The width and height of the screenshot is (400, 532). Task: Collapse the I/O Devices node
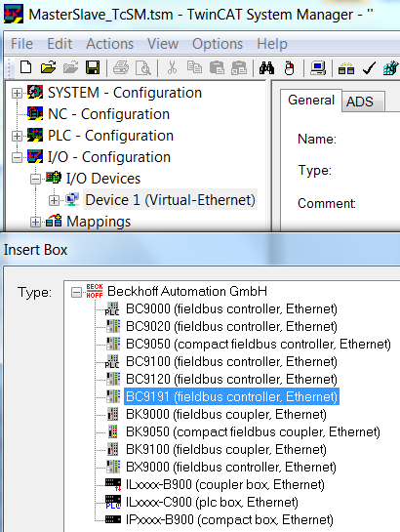click(35, 179)
